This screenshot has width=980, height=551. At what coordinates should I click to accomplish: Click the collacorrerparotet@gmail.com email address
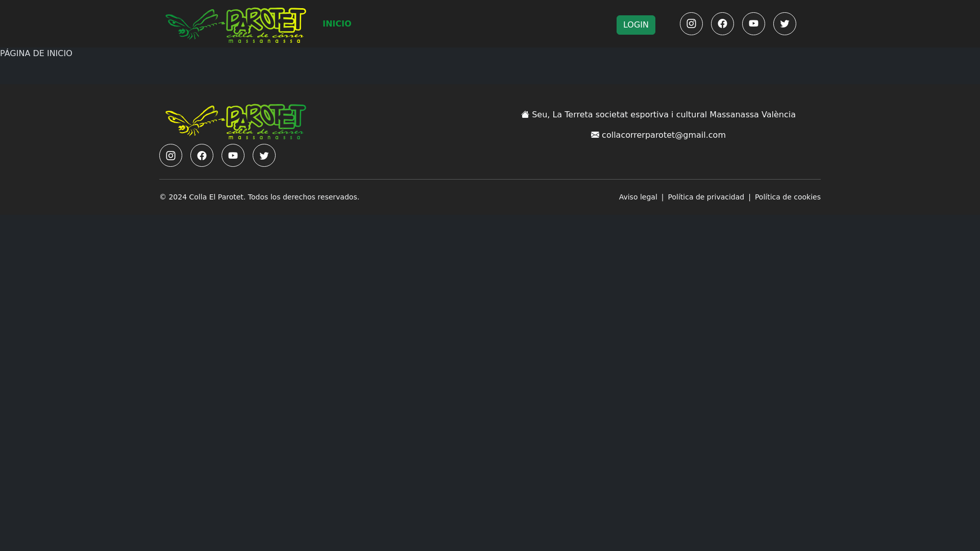(x=664, y=135)
